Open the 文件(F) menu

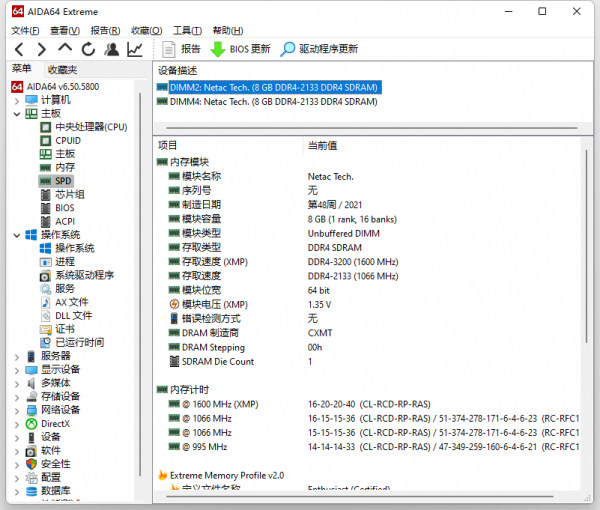[25, 31]
